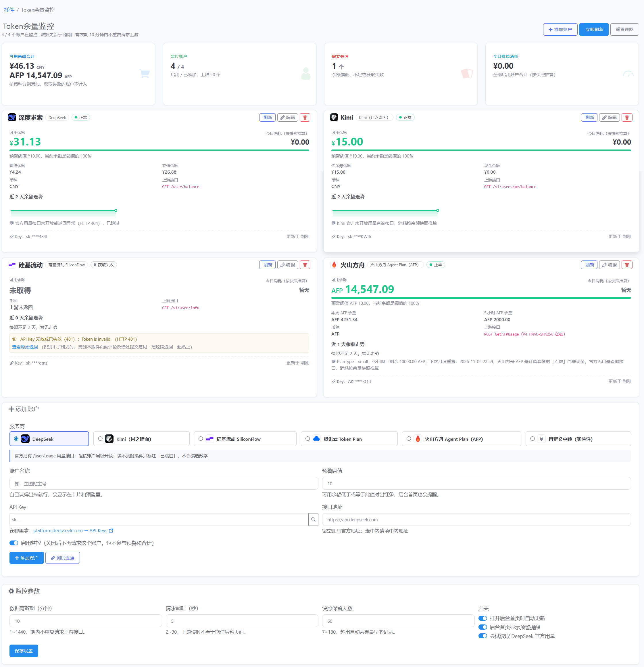This screenshot has height=667, width=644.
Task: Save settings with 保存设置 button
Action: click(24, 651)
